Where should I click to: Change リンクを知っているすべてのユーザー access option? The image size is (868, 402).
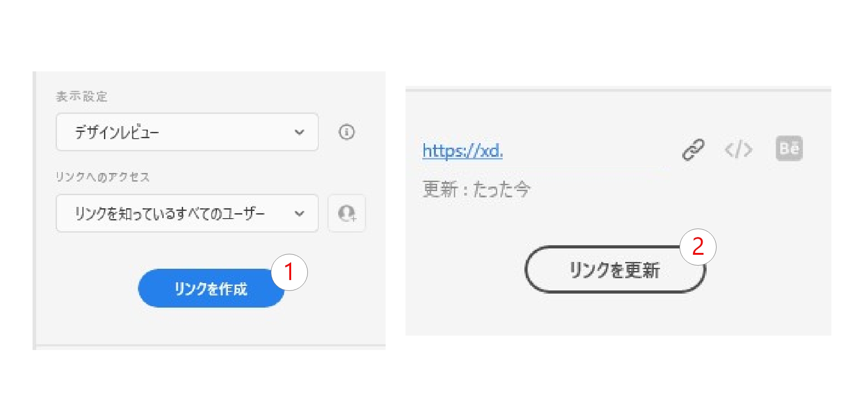pyautogui.click(x=187, y=213)
